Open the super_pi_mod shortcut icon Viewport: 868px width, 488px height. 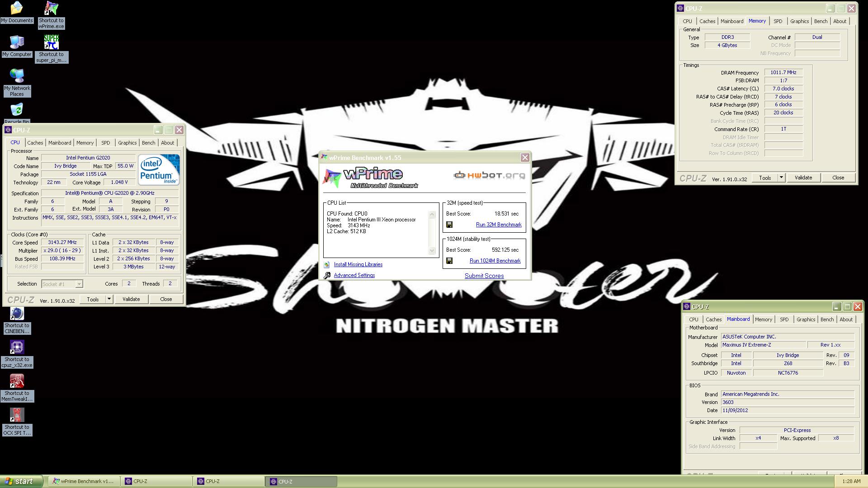pyautogui.click(x=51, y=42)
